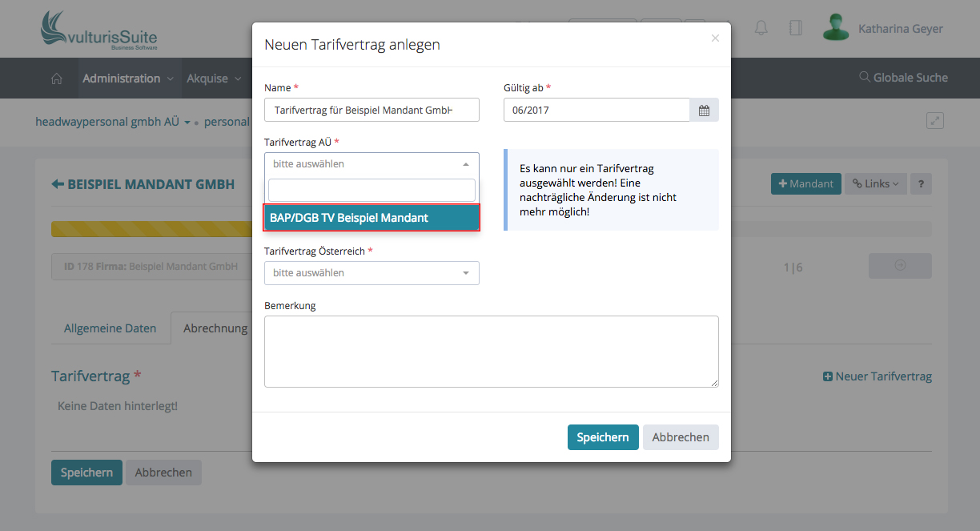Viewport: 980px width, 531px height.
Task: Open the Tarifvertrag Österreich dropdown
Action: click(x=372, y=273)
